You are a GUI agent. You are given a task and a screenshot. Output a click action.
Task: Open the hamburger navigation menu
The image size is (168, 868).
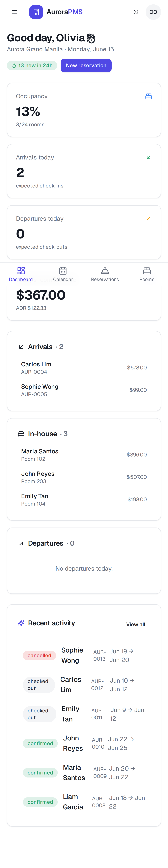(15, 12)
